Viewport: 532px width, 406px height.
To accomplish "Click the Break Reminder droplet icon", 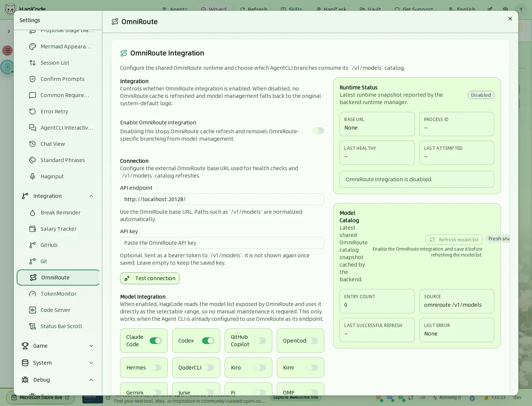I will point(33,213).
